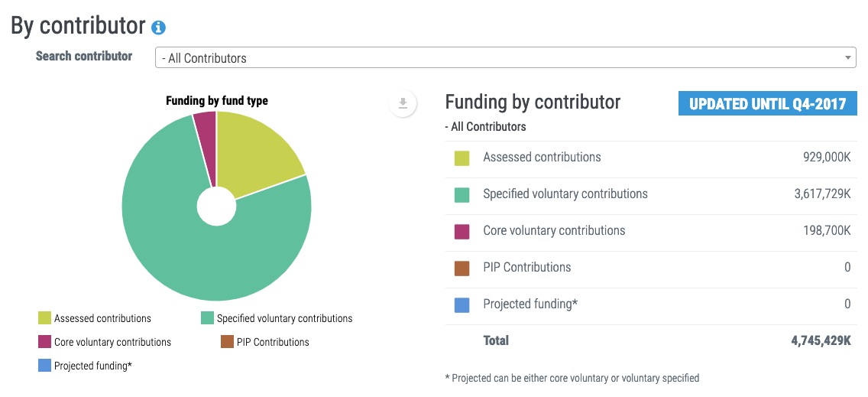Image resolution: width=868 pixels, height=397 pixels.
Task: Click the chart download icon
Action: (403, 104)
